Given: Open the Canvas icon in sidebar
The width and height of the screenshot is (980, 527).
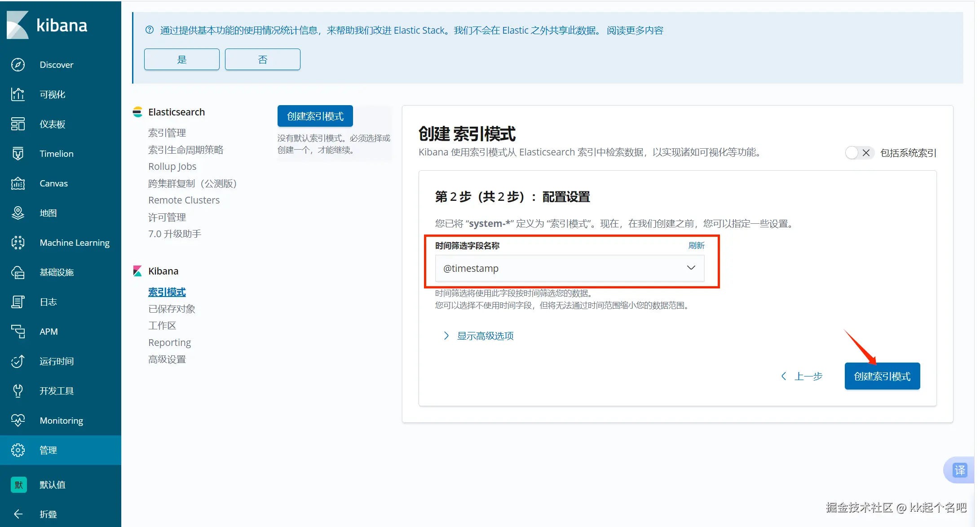Looking at the screenshot, I should click(18, 183).
